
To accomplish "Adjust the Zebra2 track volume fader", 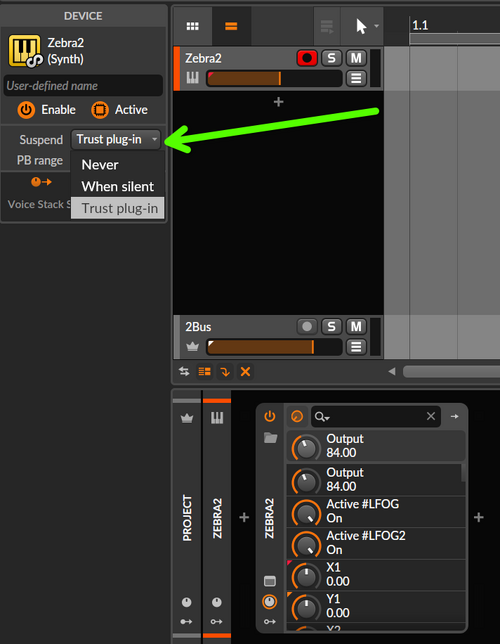I will [274, 78].
